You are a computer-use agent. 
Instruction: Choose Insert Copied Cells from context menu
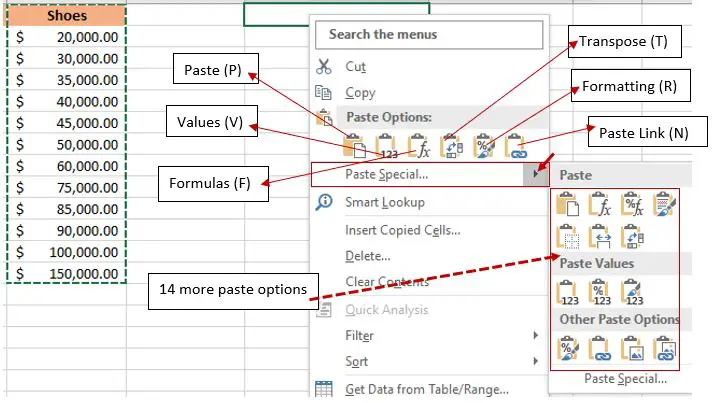(x=402, y=229)
